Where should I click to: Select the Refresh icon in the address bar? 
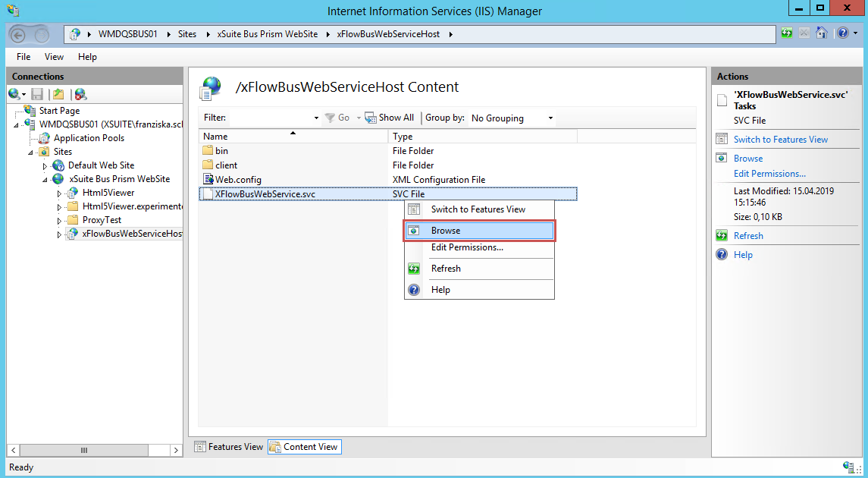click(x=786, y=33)
